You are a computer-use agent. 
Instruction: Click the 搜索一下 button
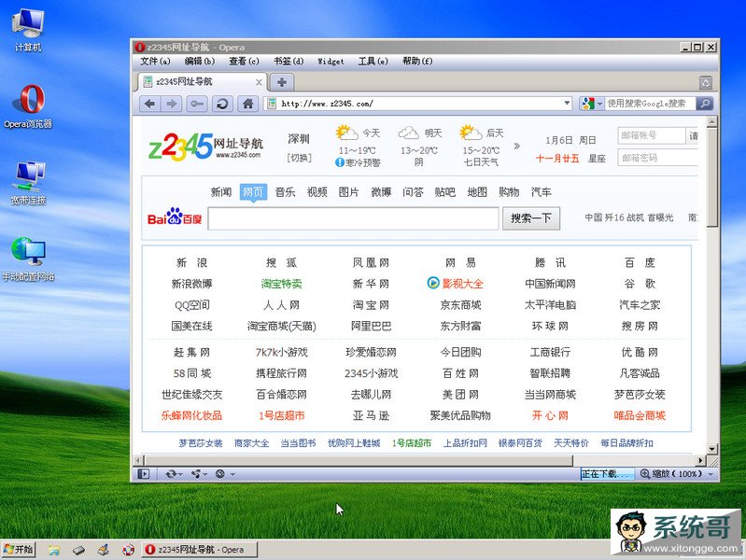[x=531, y=218]
